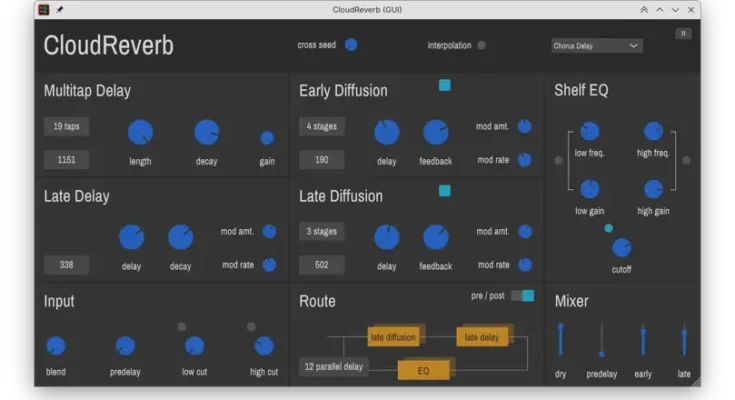Image resolution: width=735 pixels, height=400 pixels.
Task: Click the double up-arrow window button
Action: 644,9
